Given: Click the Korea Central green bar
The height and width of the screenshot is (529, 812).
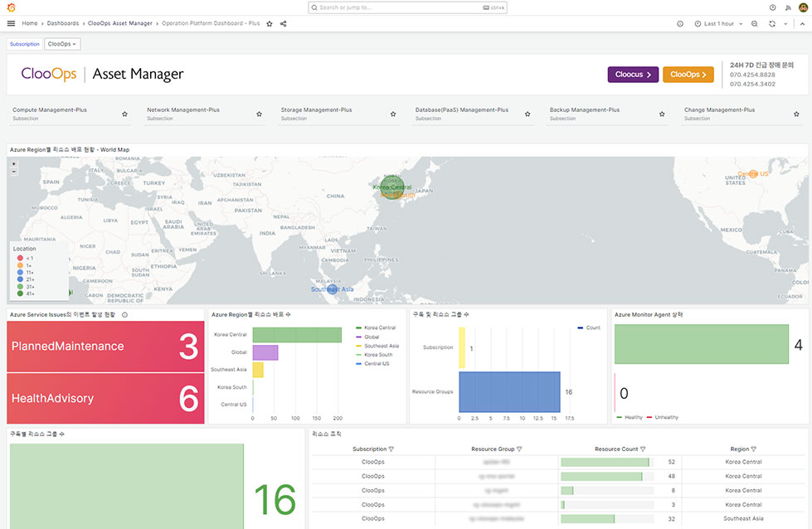Looking at the screenshot, I should (x=297, y=335).
